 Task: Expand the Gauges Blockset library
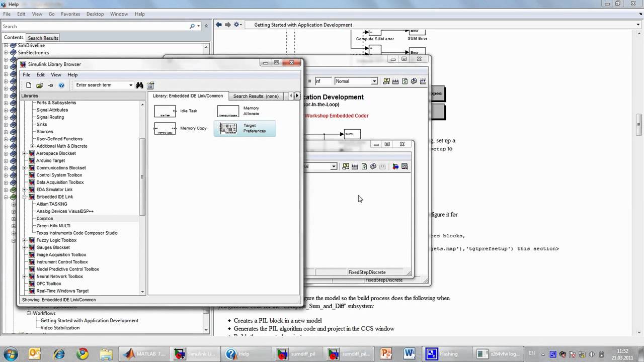pyautogui.click(x=25, y=247)
